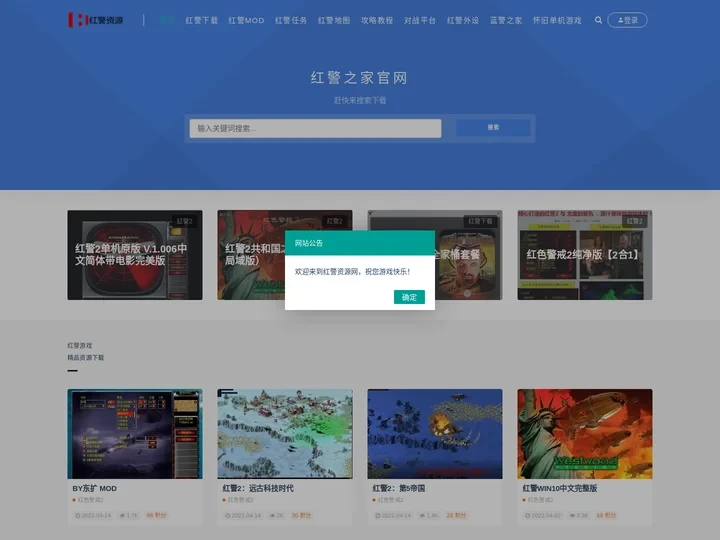Open the 红警2：第5帝国 thumbnail
The image size is (720, 540).
435,434
